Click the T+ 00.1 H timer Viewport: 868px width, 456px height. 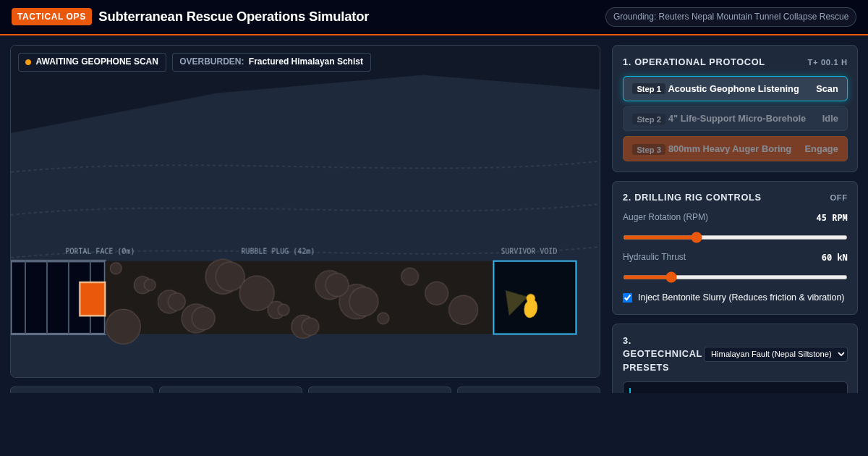(x=827, y=62)
